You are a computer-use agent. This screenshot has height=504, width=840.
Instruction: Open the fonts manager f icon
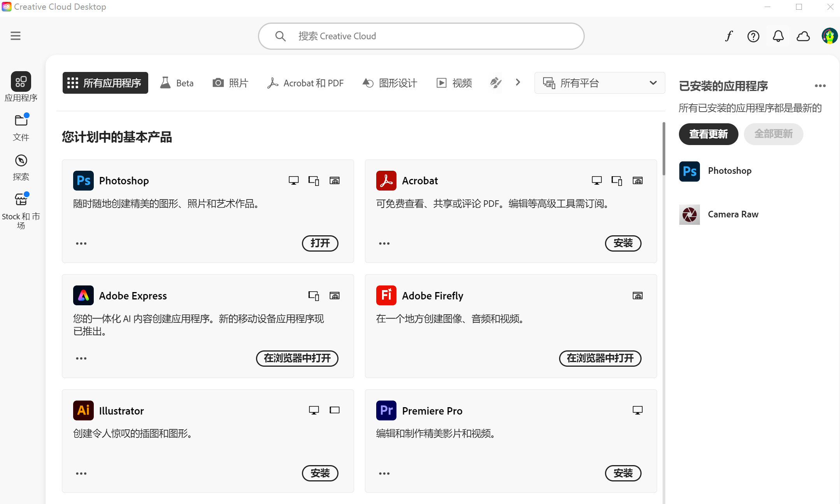coord(729,36)
